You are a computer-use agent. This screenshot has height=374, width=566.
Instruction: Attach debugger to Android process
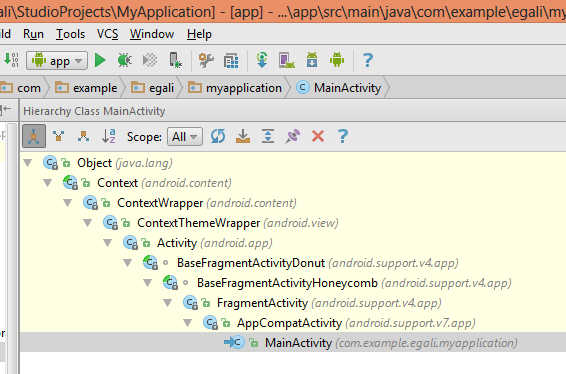pyautogui.click(x=175, y=60)
